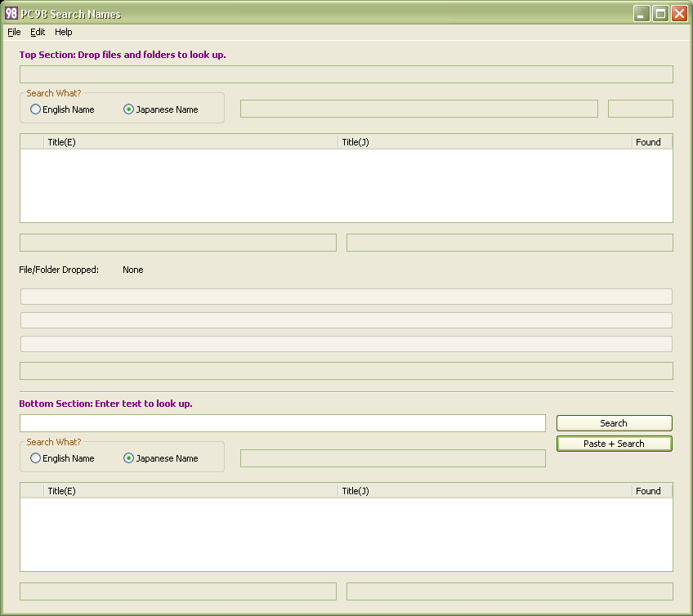The height and width of the screenshot is (616, 693).
Task: Sort Bottom Section results by Title(J) header
Action: tap(485, 491)
